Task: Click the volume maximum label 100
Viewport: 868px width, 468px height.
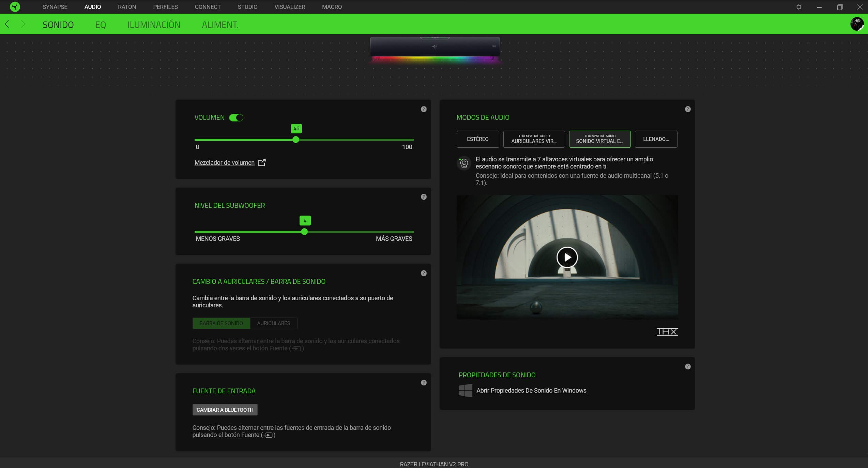Action: [407, 147]
